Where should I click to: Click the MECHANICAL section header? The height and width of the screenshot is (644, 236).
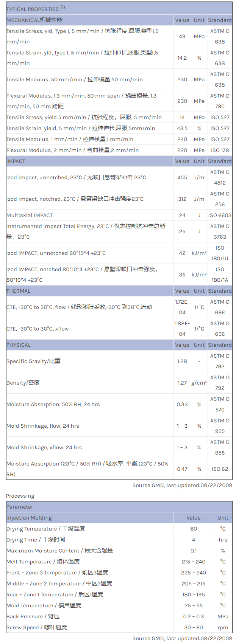[x=34, y=20]
